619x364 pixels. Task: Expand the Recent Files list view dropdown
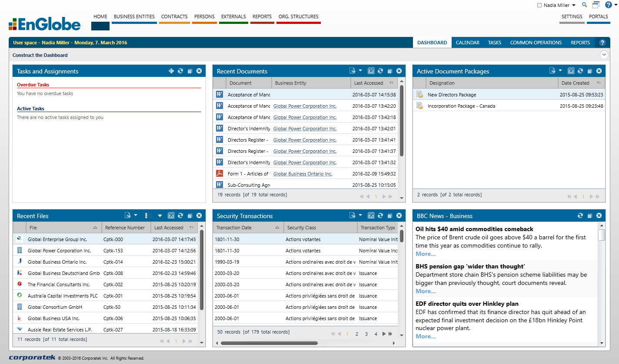click(160, 215)
